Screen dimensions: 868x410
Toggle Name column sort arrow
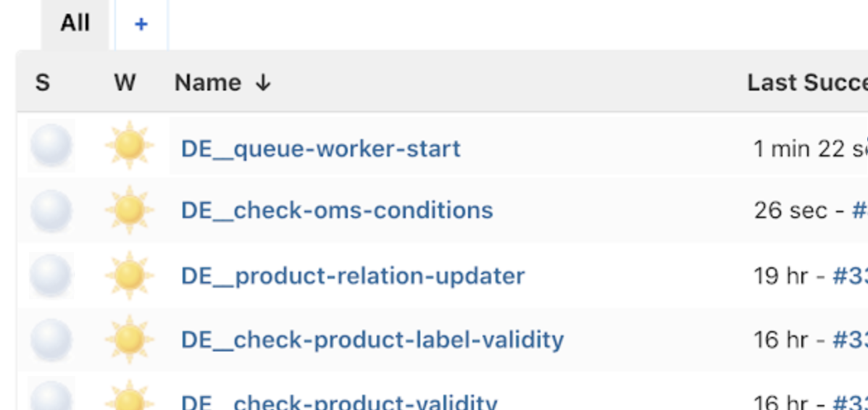(263, 83)
